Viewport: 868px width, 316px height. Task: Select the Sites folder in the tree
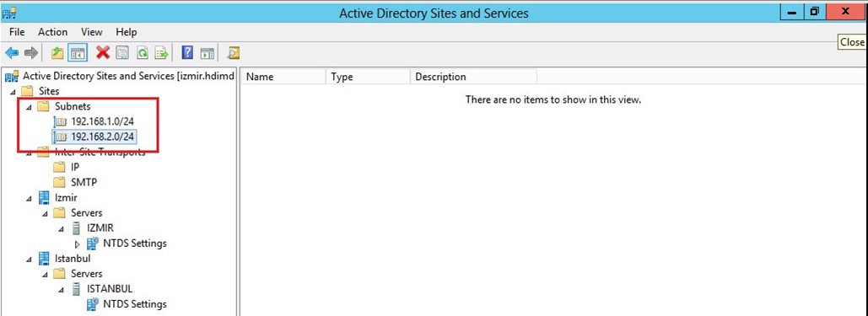(48, 91)
